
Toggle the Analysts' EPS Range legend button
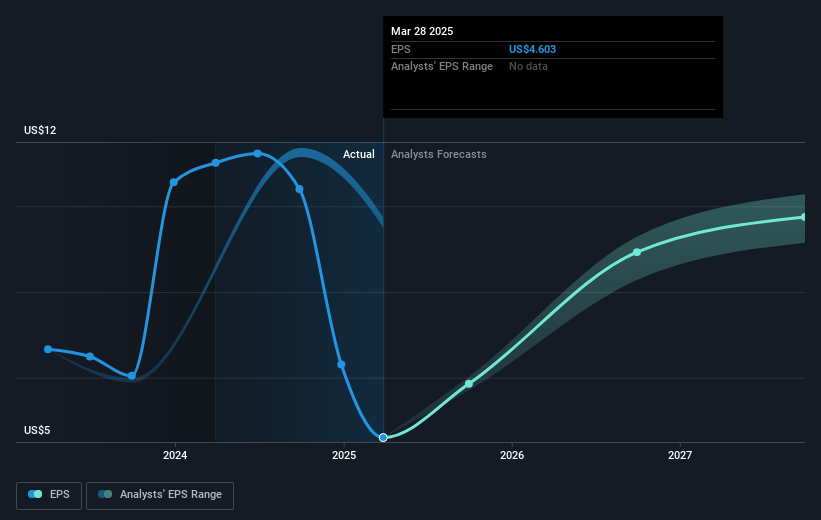(160, 495)
